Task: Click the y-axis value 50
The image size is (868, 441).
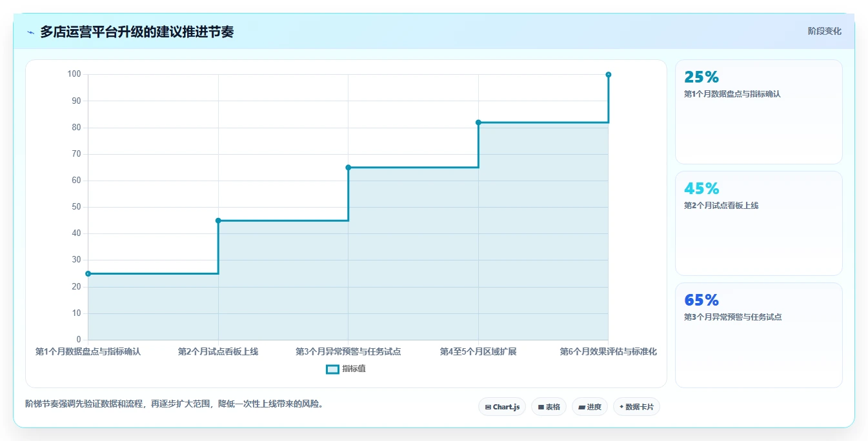Action: (x=76, y=207)
